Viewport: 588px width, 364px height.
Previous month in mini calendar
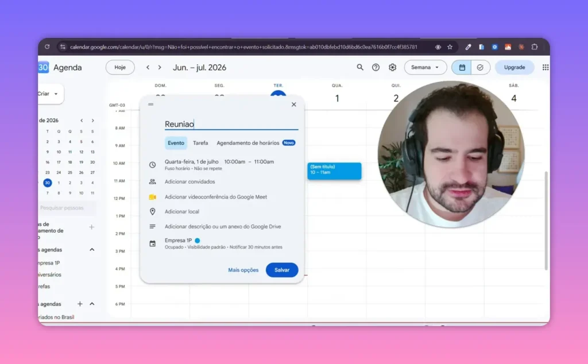click(82, 121)
